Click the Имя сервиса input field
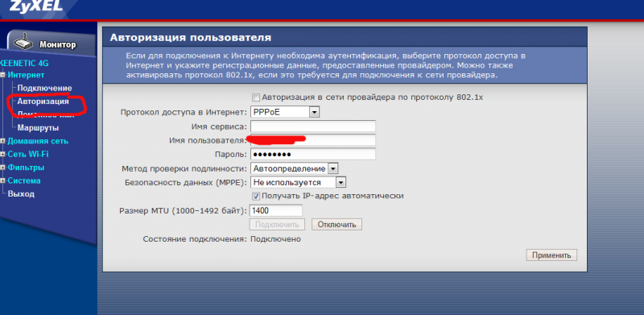 (313, 126)
